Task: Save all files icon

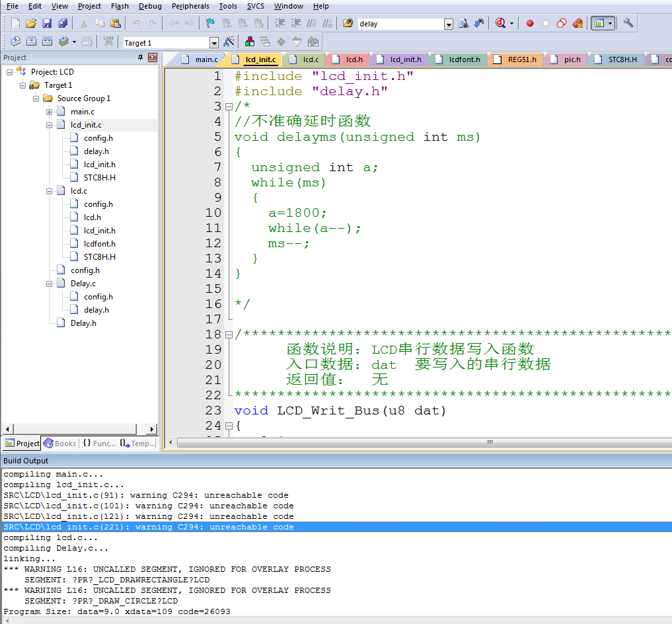Action: coord(63,23)
